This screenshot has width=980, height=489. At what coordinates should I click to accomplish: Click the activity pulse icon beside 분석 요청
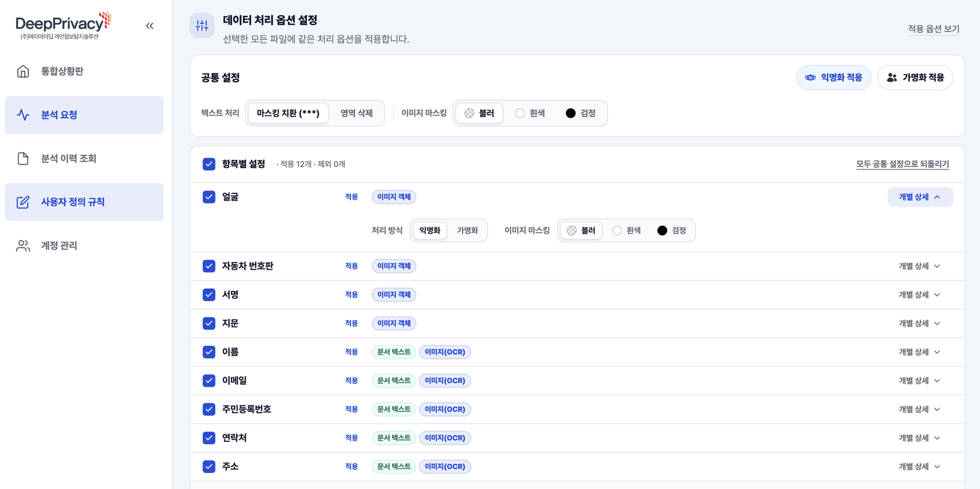coord(23,115)
